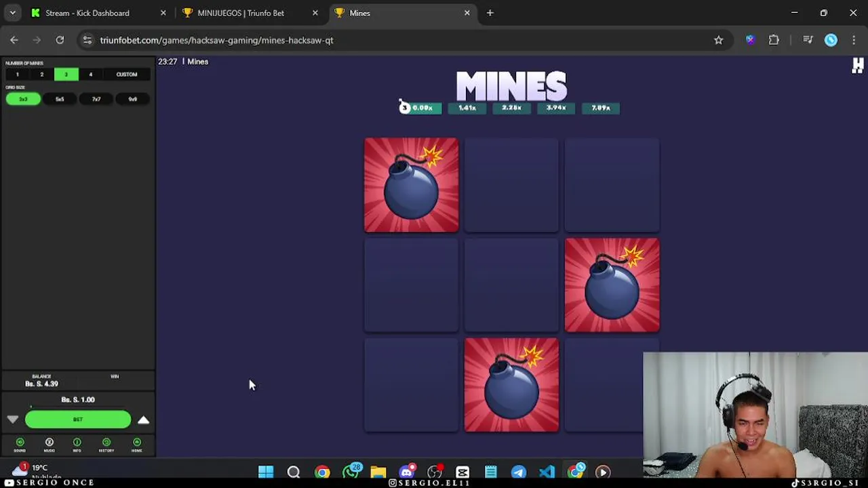Select 2 mines option
Screen dimensions: 868x488
(x=41, y=75)
